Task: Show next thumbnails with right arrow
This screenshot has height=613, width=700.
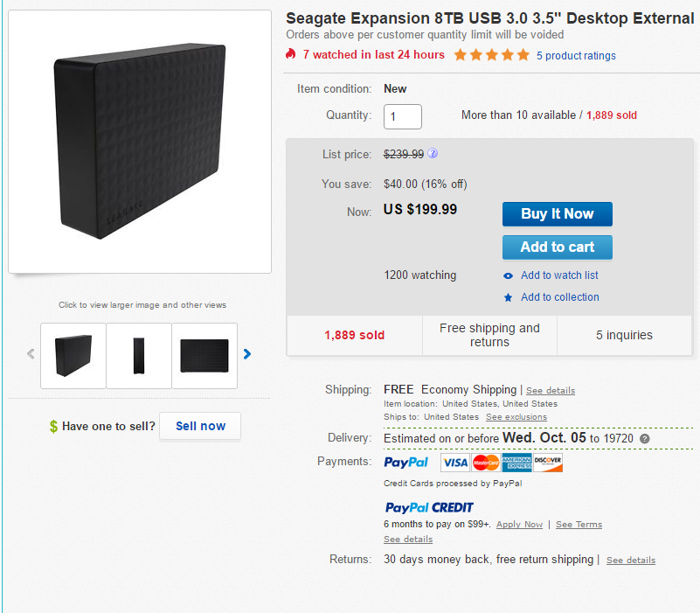Action: pyautogui.click(x=247, y=354)
